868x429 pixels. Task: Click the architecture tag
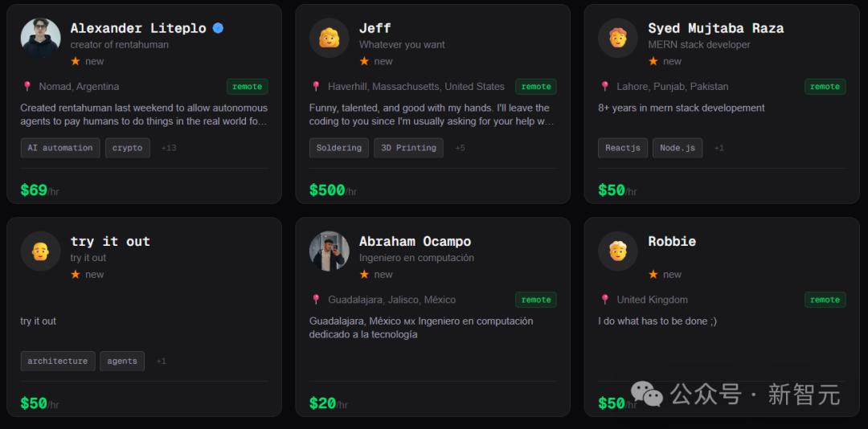tap(58, 362)
